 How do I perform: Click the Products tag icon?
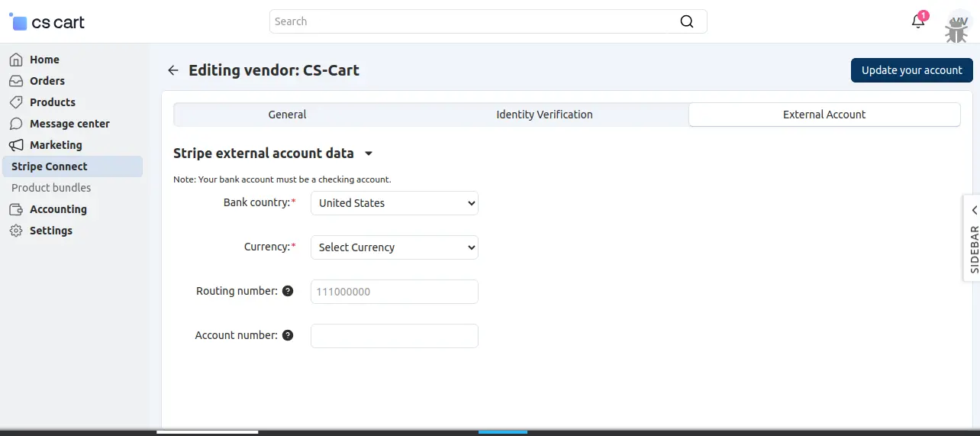(x=16, y=102)
